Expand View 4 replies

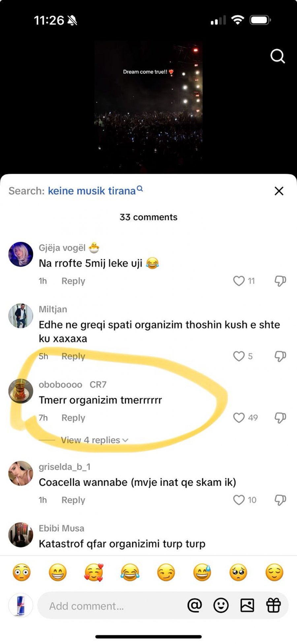pyautogui.click(x=94, y=440)
